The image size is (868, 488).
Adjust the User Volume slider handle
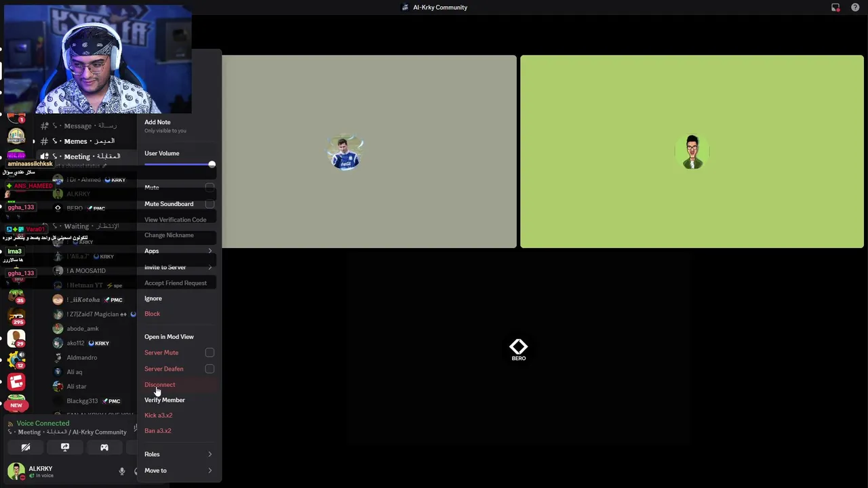click(212, 165)
